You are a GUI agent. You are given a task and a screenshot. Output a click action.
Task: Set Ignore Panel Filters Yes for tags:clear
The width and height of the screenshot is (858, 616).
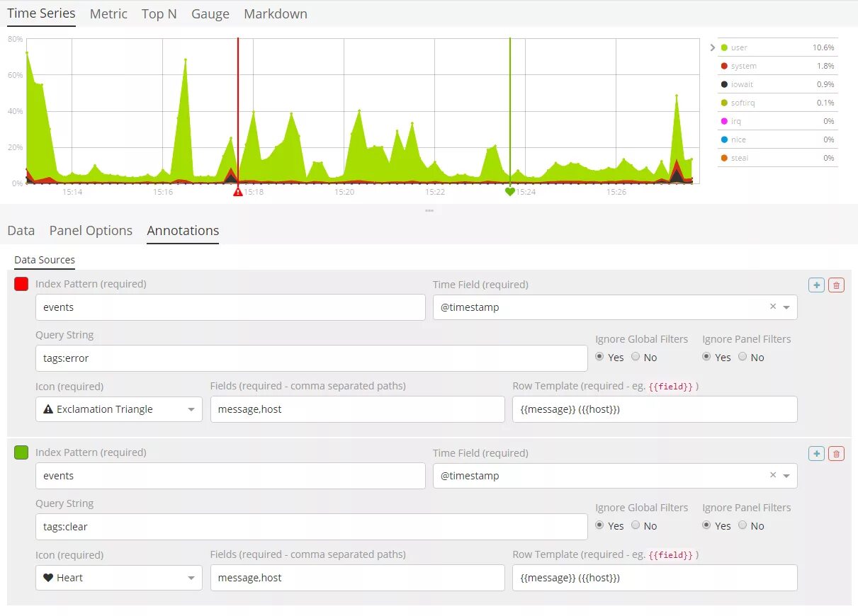click(x=706, y=525)
